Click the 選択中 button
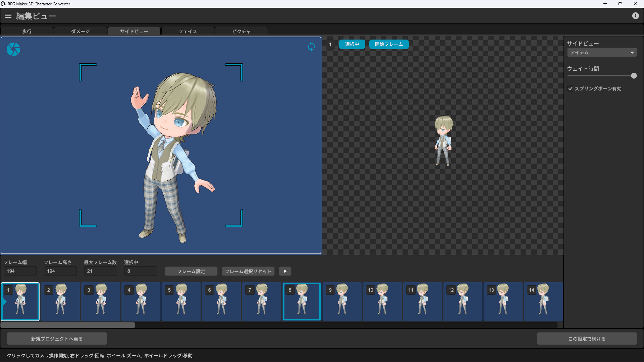 (x=352, y=44)
